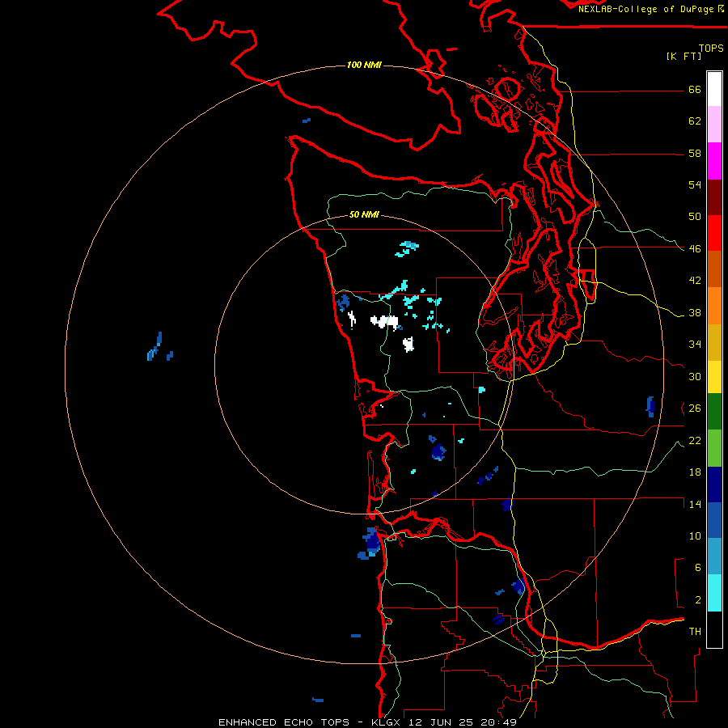The height and width of the screenshot is (728, 728).
Task: Click the "50 NMI" range ring label
Action: [x=364, y=214]
